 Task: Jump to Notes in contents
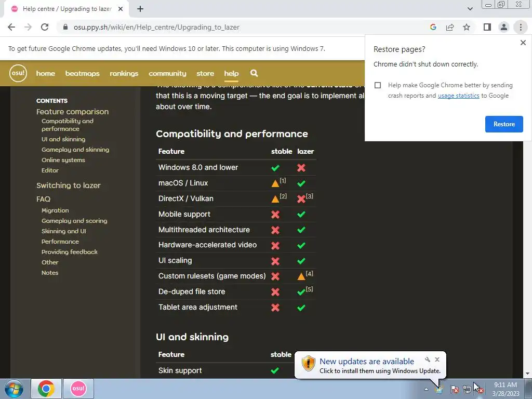pyautogui.click(x=50, y=273)
